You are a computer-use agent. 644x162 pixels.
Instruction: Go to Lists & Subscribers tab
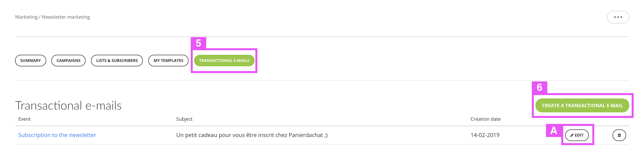pos(117,60)
